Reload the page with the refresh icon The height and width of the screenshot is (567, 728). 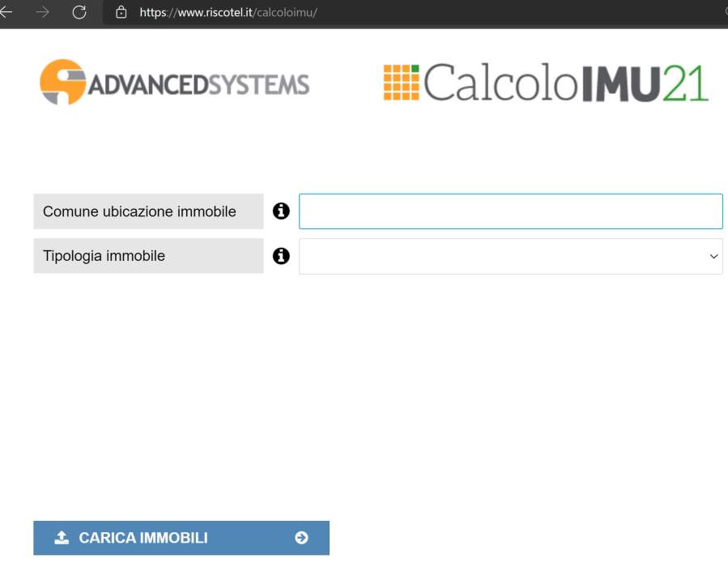(x=79, y=12)
